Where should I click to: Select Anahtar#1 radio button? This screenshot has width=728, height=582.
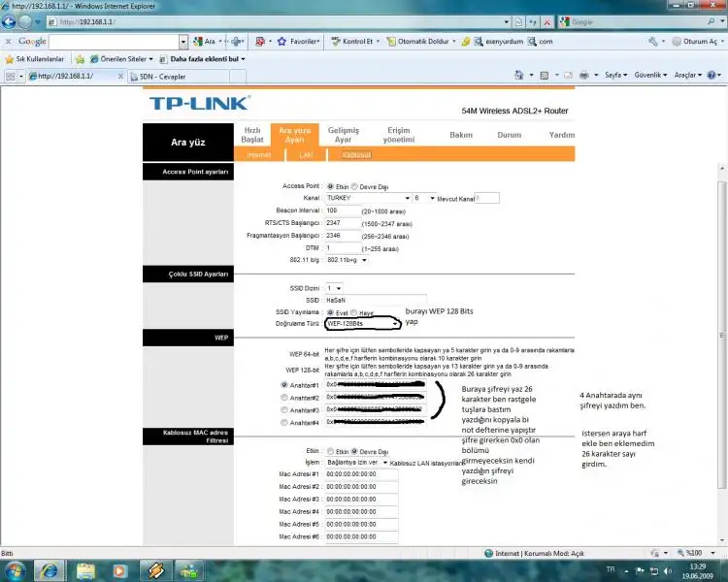point(284,385)
